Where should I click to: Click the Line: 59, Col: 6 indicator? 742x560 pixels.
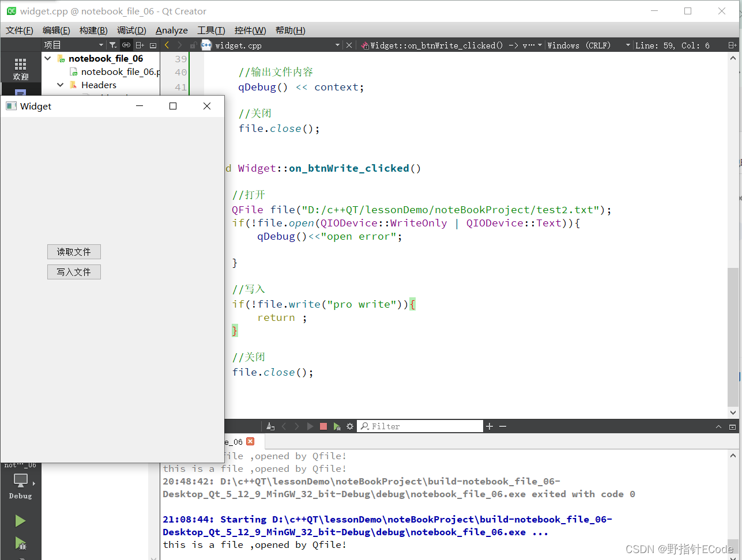tap(672, 45)
